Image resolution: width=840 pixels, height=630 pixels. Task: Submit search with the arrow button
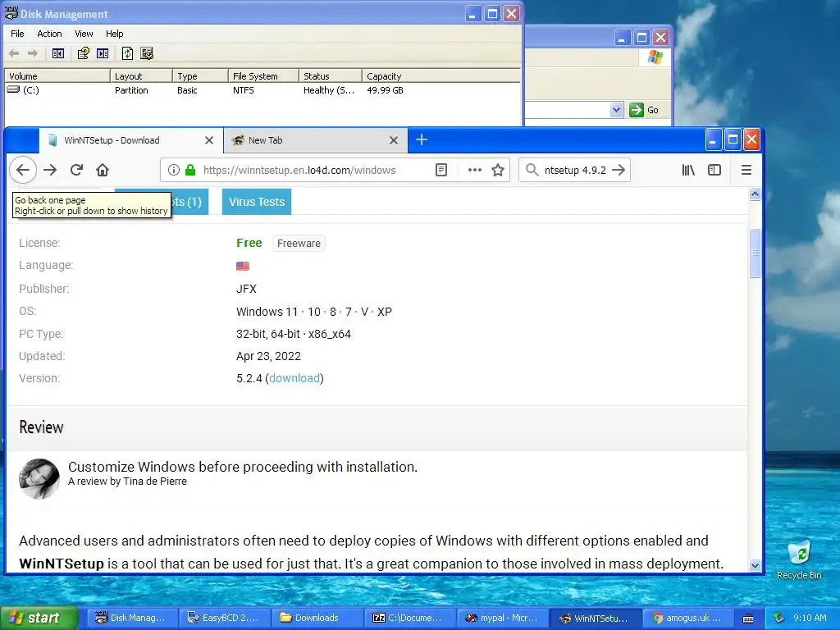(619, 171)
